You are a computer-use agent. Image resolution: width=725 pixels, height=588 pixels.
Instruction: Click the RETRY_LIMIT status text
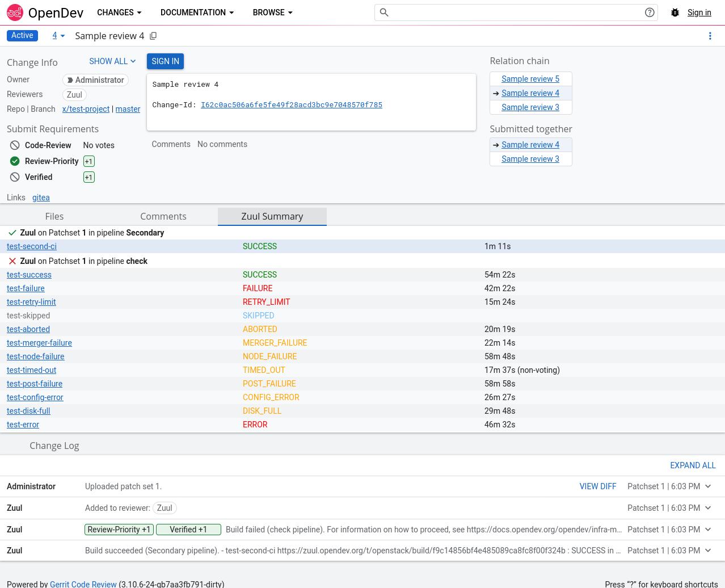(x=267, y=302)
